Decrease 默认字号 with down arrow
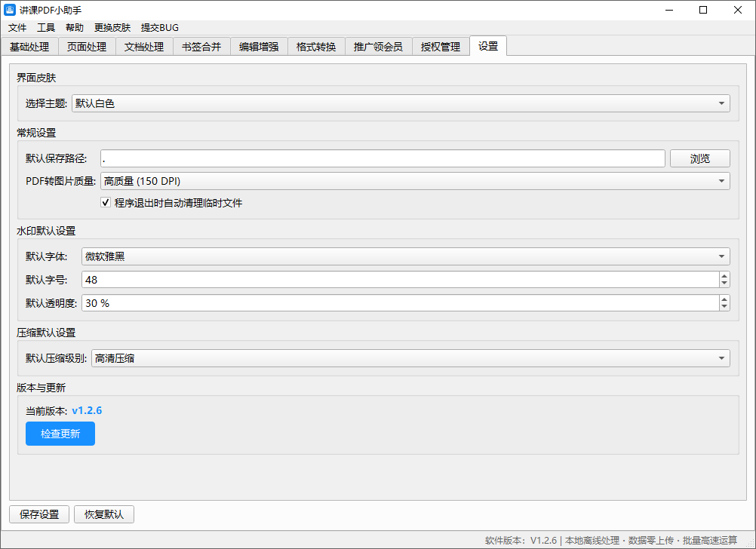The image size is (756, 549). click(x=724, y=284)
